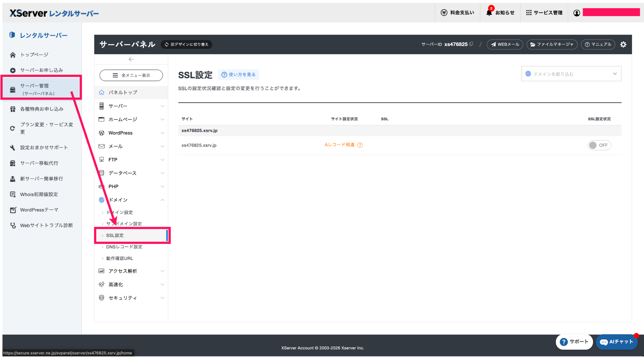Viewport: 644px width, 357px height.
Task: Go to パネルトップ home item
Action: (x=131, y=92)
